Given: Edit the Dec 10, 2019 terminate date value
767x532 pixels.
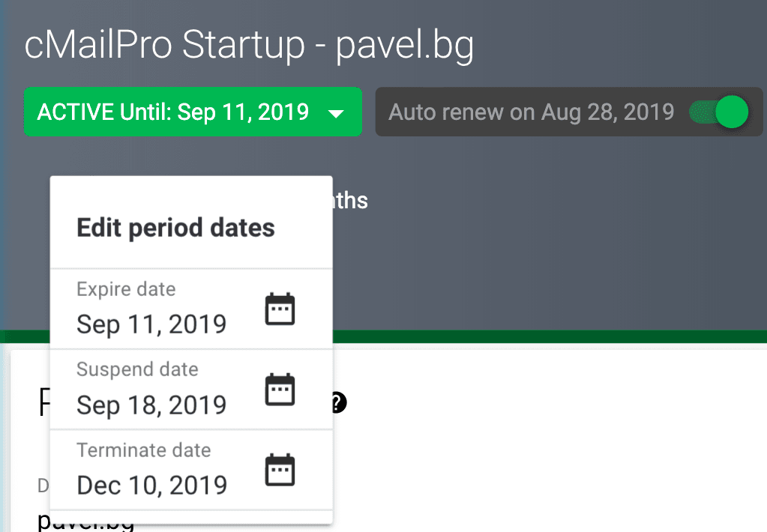Looking at the screenshot, I should click(x=151, y=486).
